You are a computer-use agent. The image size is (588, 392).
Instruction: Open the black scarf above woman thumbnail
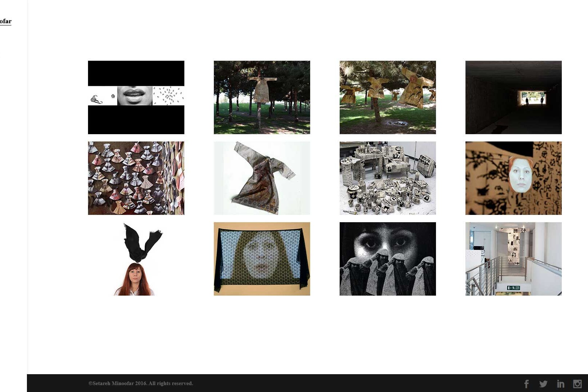pyautogui.click(x=136, y=259)
